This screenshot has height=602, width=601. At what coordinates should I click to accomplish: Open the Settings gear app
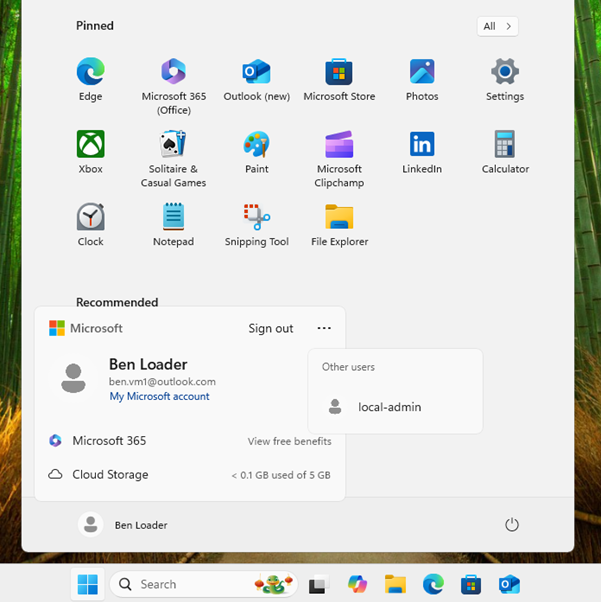click(505, 80)
